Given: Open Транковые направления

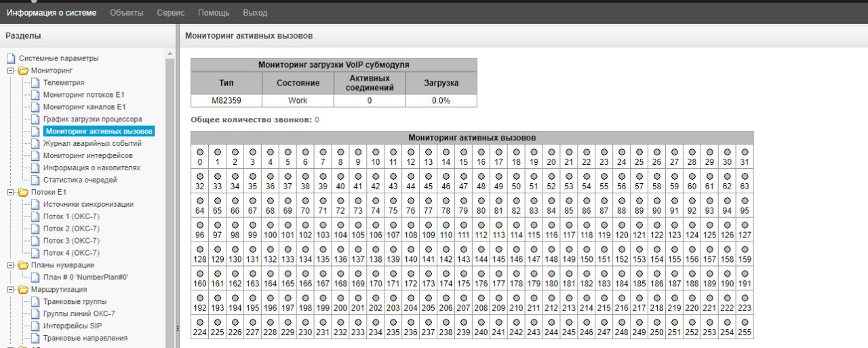Looking at the screenshot, I should tap(85, 338).
